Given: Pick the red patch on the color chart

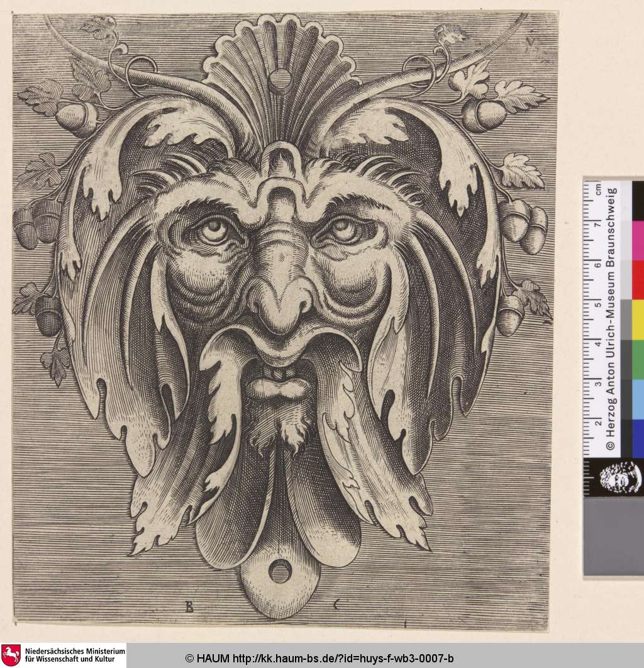Looking at the screenshot, I should click(638, 280).
